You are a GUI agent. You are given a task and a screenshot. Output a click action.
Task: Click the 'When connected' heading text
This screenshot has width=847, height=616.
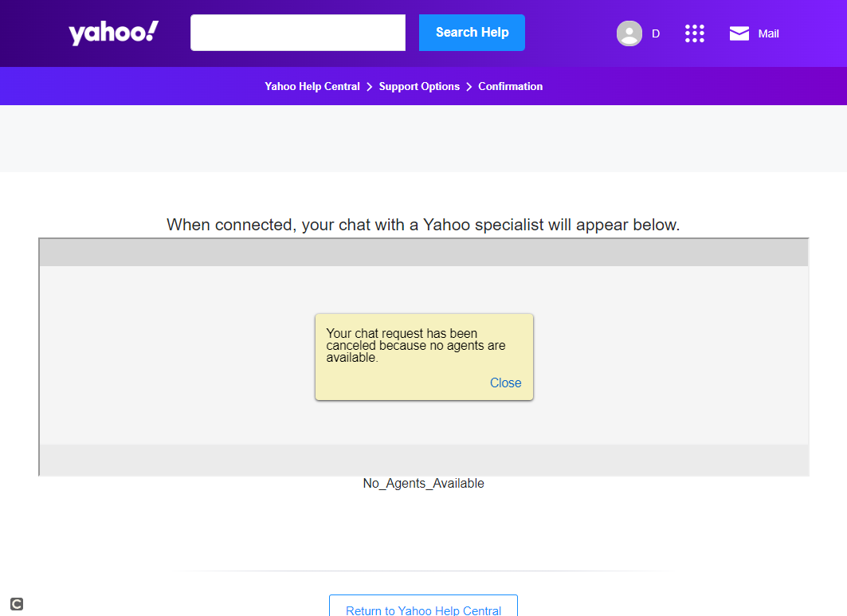(x=423, y=225)
